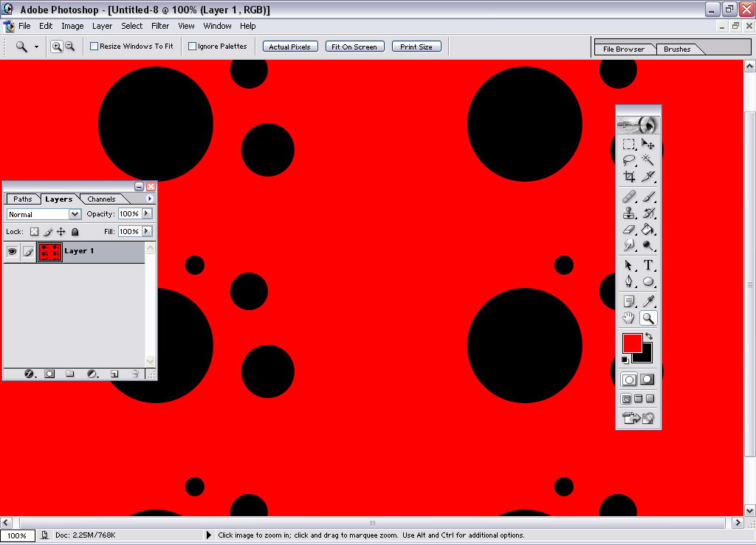This screenshot has width=756, height=545.
Task: Switch to the Channels tab
Action: pos(101,199)
